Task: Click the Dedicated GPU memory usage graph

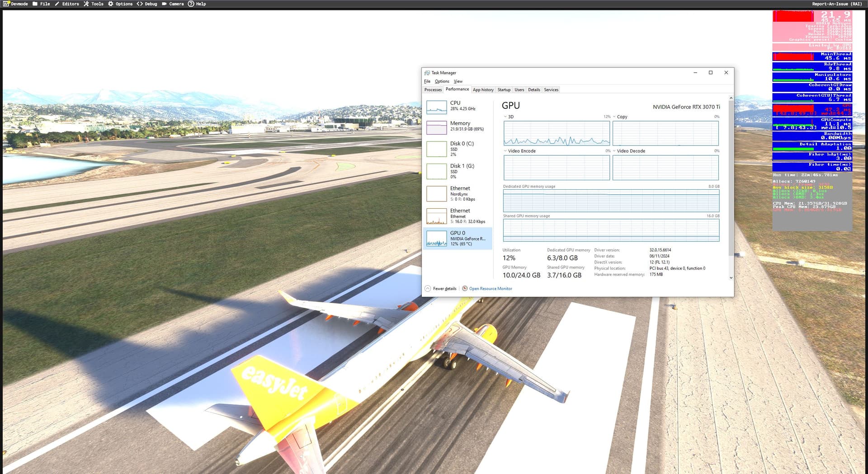Action: click(x=611, y=201)
